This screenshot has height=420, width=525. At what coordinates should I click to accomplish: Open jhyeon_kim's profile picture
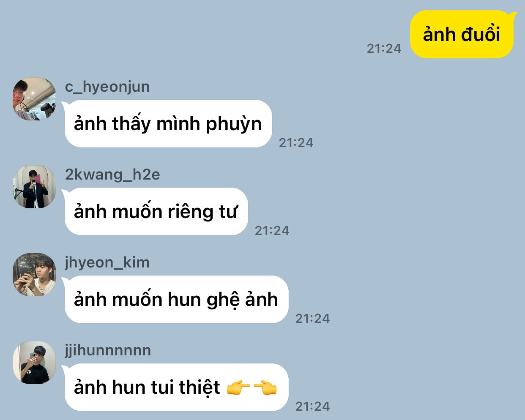[34, 275]
